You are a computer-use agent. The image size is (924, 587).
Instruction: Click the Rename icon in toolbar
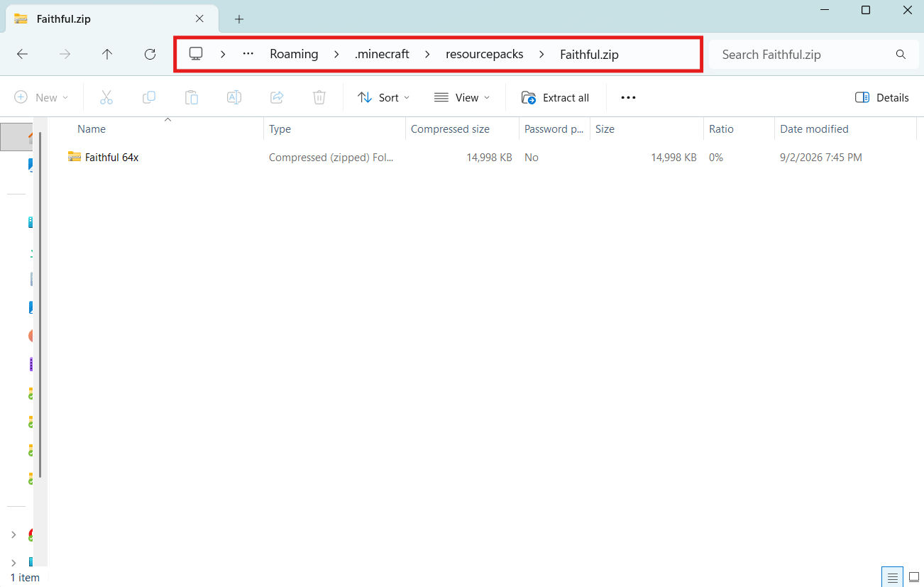point(234,97)
